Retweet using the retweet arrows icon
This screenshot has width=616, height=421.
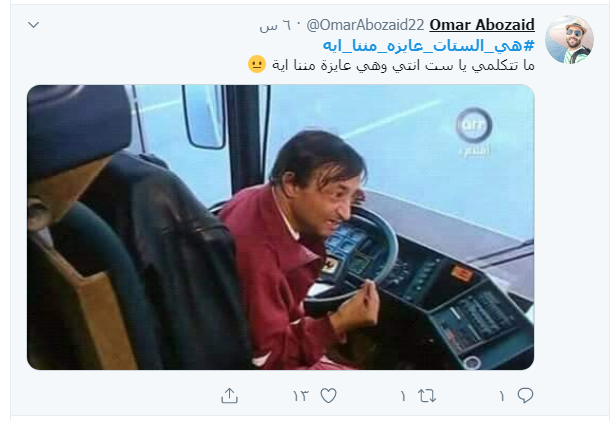click(427, 395)
